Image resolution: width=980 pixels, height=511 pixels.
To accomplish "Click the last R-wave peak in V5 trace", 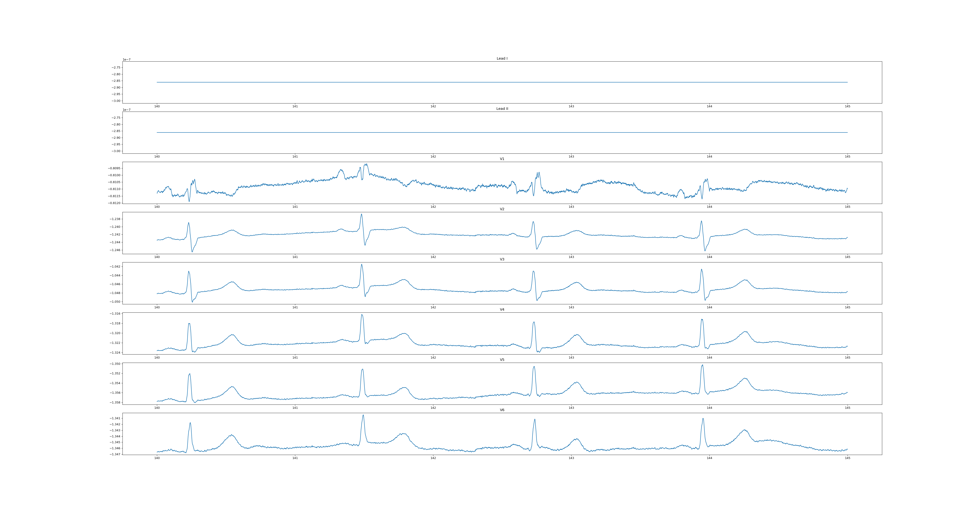I will [702, 365].
